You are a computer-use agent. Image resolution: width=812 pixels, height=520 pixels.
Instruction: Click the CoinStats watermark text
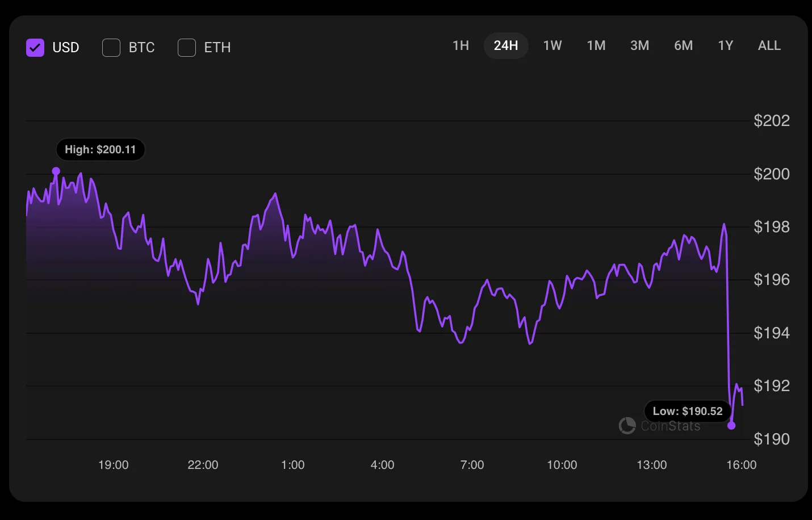pos(671,426)
